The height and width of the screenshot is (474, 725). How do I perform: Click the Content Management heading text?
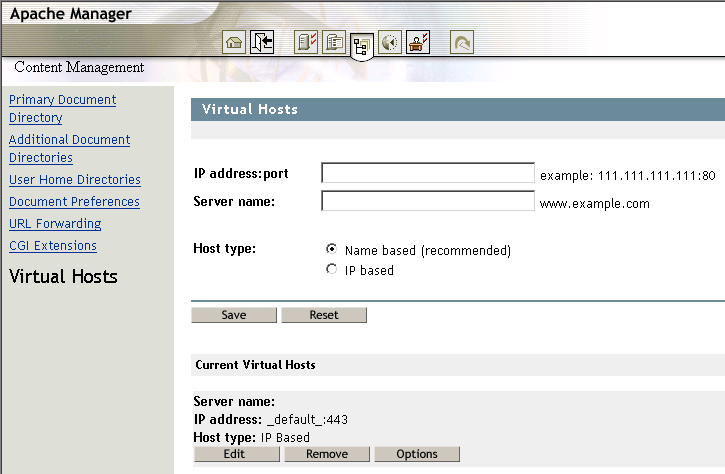pyautogui.click(x=79, y=67)
